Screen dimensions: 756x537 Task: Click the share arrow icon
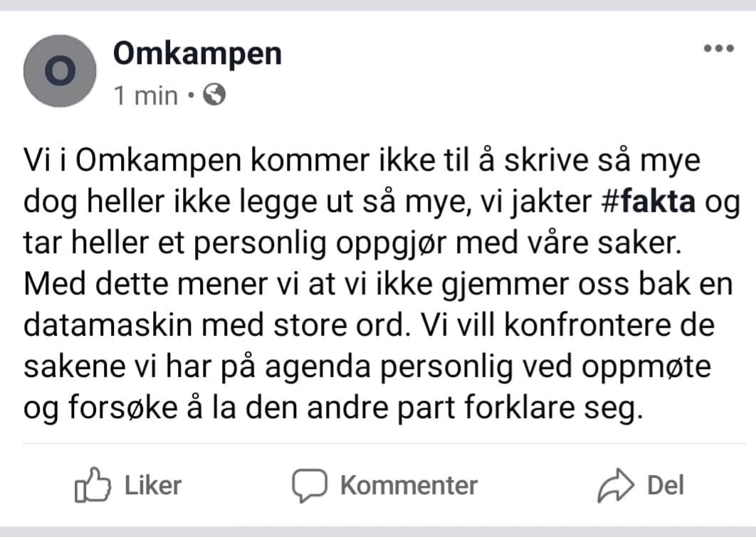coord(616,485)
